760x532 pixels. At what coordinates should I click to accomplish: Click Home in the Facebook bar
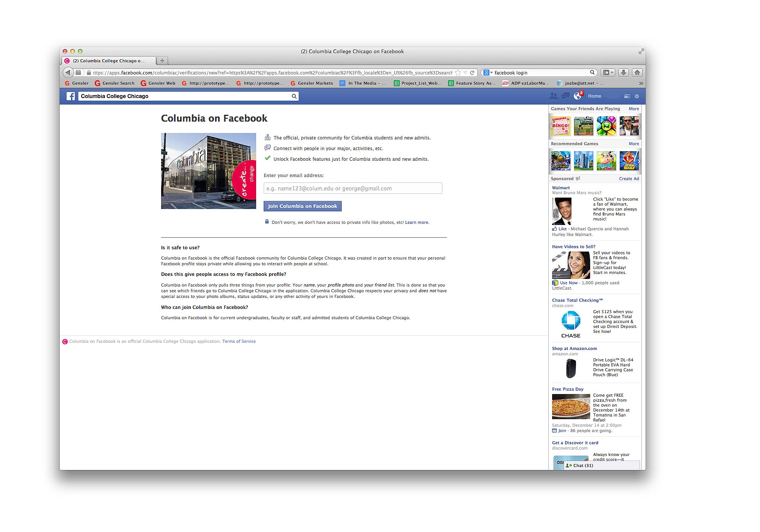tap(594, 96)
